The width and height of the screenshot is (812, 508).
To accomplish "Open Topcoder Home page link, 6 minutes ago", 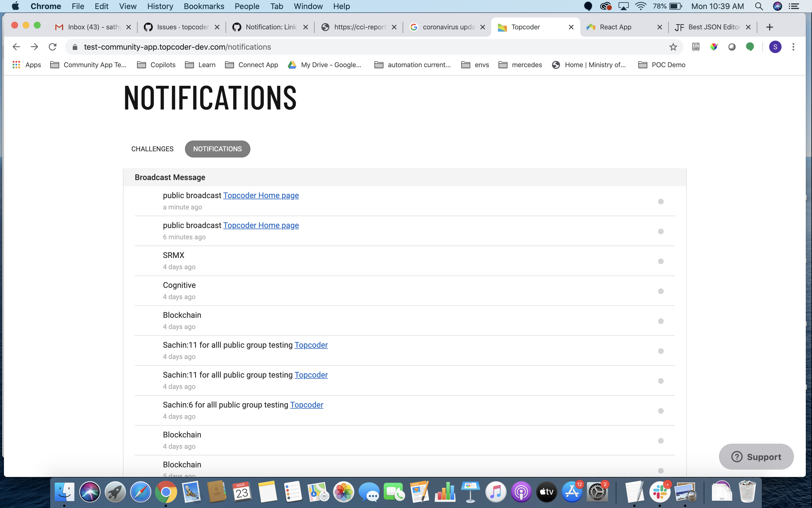I will coord(261,225).
